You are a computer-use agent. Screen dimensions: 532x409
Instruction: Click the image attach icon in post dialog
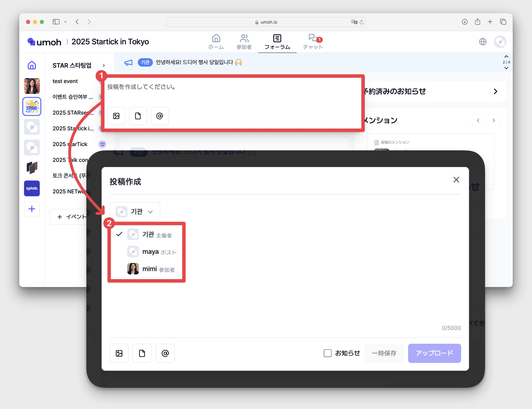(x=119, y=353)
